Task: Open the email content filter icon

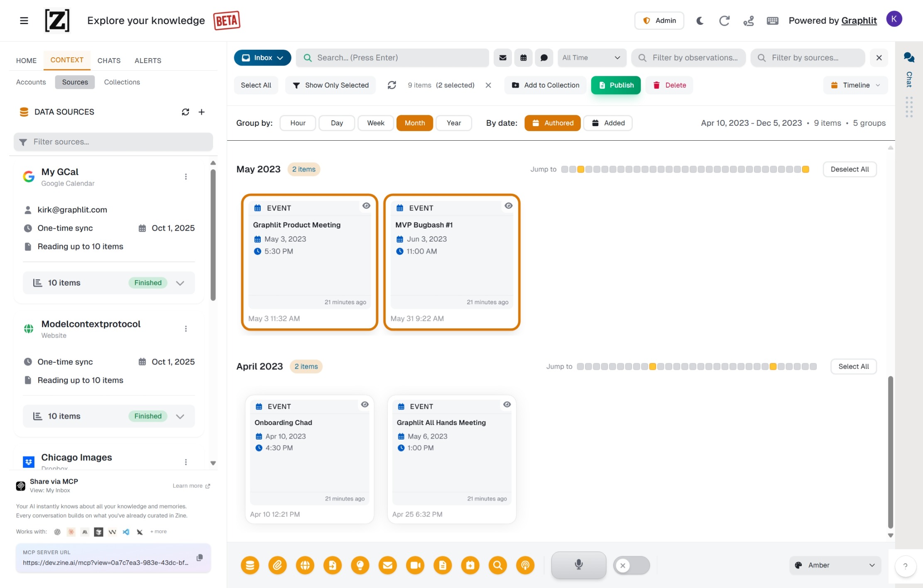Action: [502, 58]
